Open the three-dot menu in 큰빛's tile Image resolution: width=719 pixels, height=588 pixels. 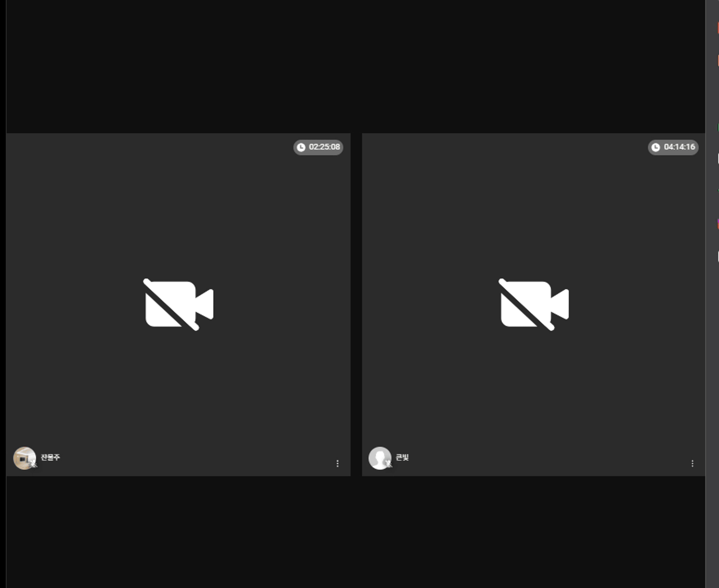tap(693, 464)
